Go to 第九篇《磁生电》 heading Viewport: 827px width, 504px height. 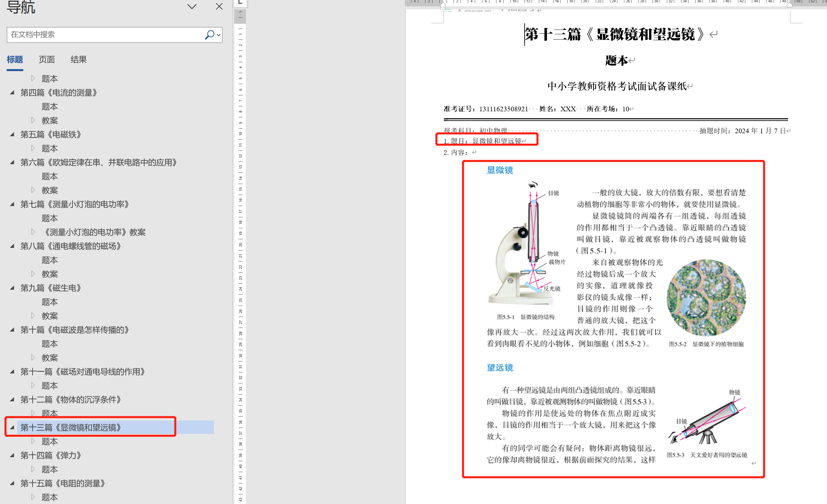[51, 288]
